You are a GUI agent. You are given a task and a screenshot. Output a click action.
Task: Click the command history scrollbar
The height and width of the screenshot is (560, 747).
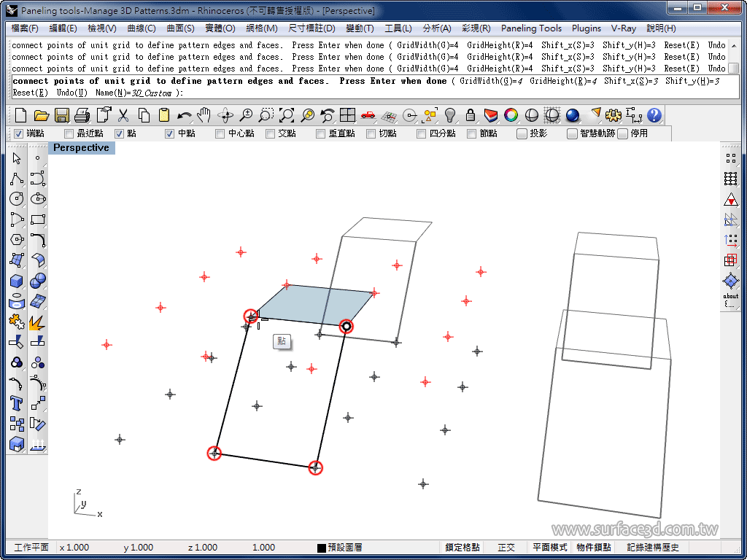(734, 57)
